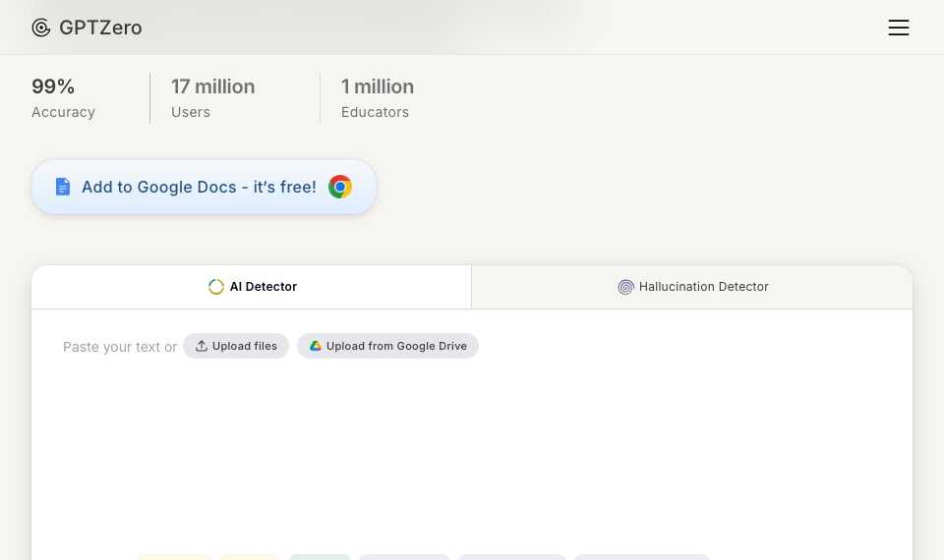Click the 1 million Educators statistic

pos(378,98)
